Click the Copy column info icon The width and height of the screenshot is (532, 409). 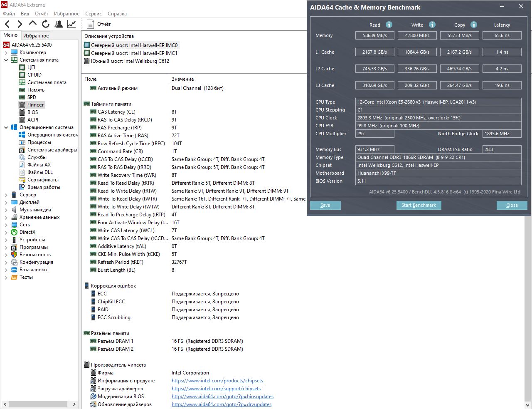point(474,25)
